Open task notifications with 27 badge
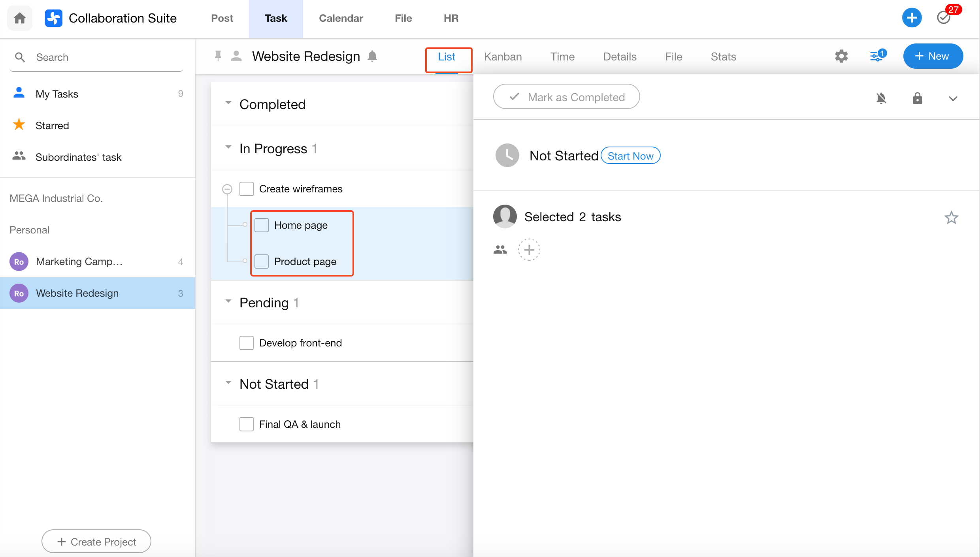Viewport: 980px width, 557px height. coord(944,17)
